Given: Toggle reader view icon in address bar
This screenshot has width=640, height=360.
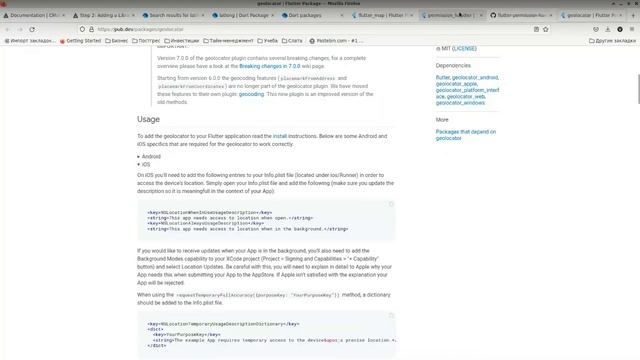Looking at the screenshot, I should 536,29.
